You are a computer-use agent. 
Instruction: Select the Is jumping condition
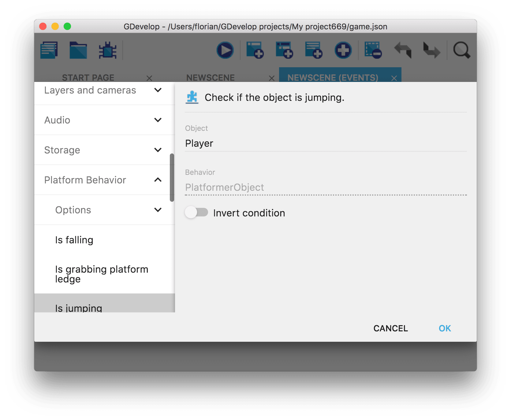click(104, 303)
